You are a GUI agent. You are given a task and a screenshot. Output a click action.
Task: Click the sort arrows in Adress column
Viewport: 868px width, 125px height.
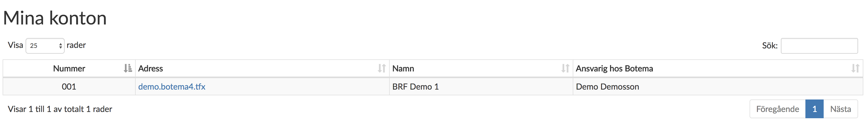381,68
